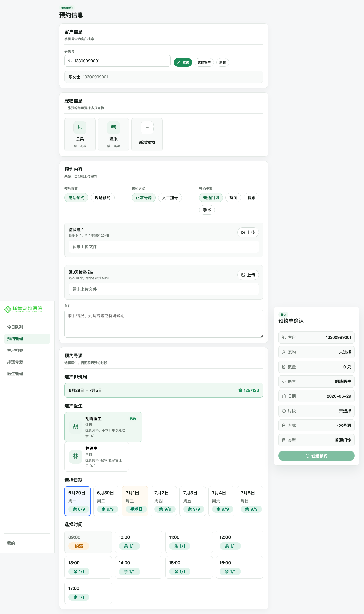The height and width of the screenshot is (614, 364).
Task: Open 预约管理 in sidebar
Action: [x=27, y=339]
